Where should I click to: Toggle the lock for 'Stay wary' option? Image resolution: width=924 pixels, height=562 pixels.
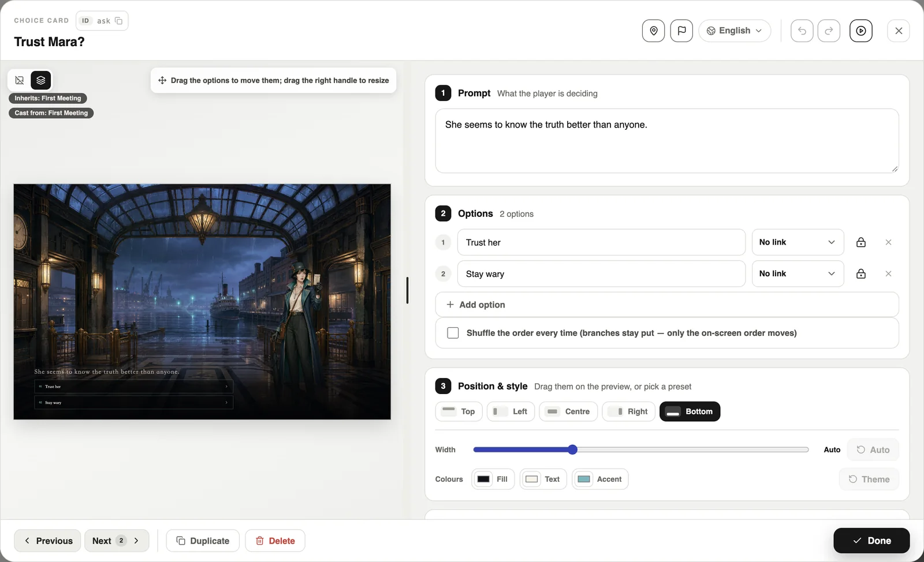[x=860, y=273]
